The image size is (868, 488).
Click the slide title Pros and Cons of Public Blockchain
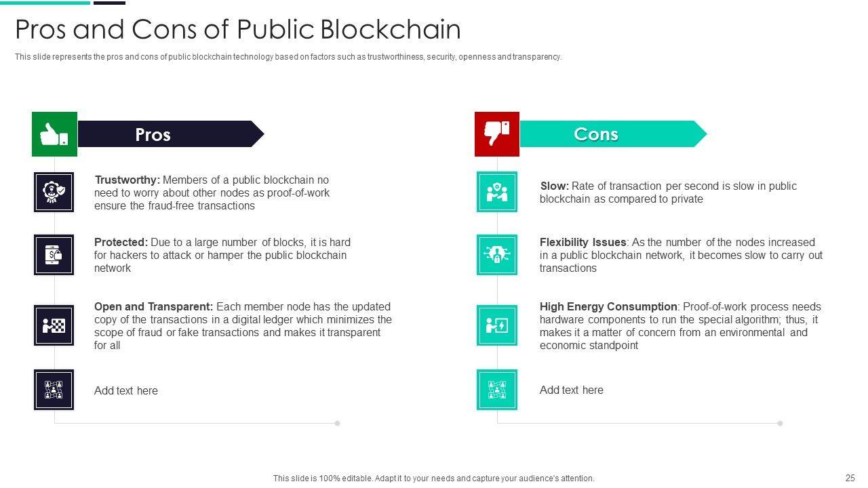point(238,30)
